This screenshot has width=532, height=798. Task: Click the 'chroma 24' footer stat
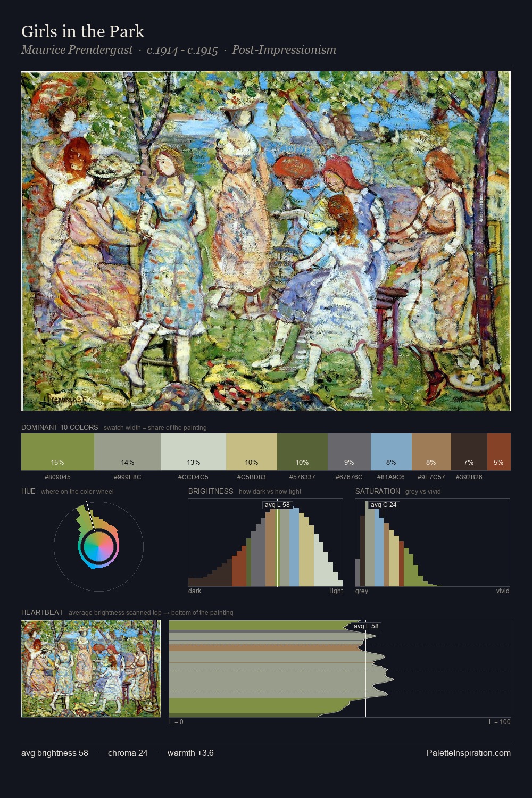click(128, 753)
